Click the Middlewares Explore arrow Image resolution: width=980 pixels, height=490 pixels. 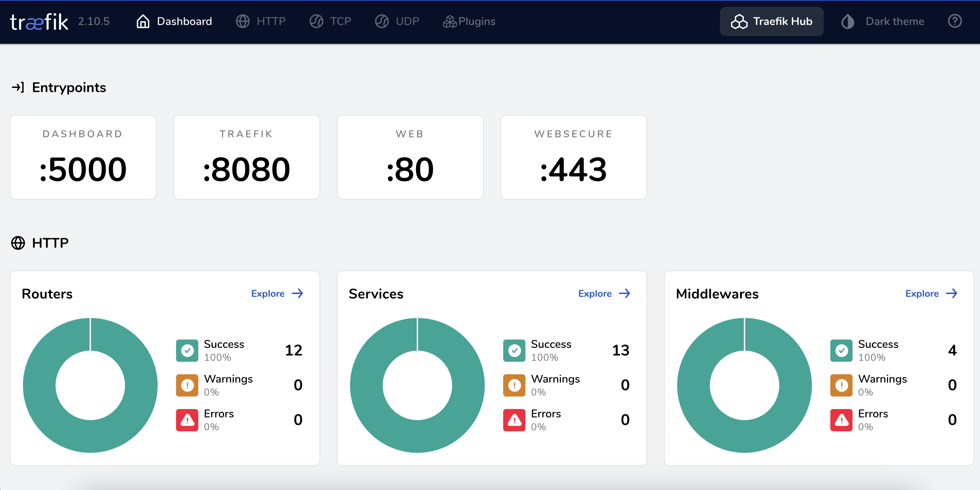(951, 294)
